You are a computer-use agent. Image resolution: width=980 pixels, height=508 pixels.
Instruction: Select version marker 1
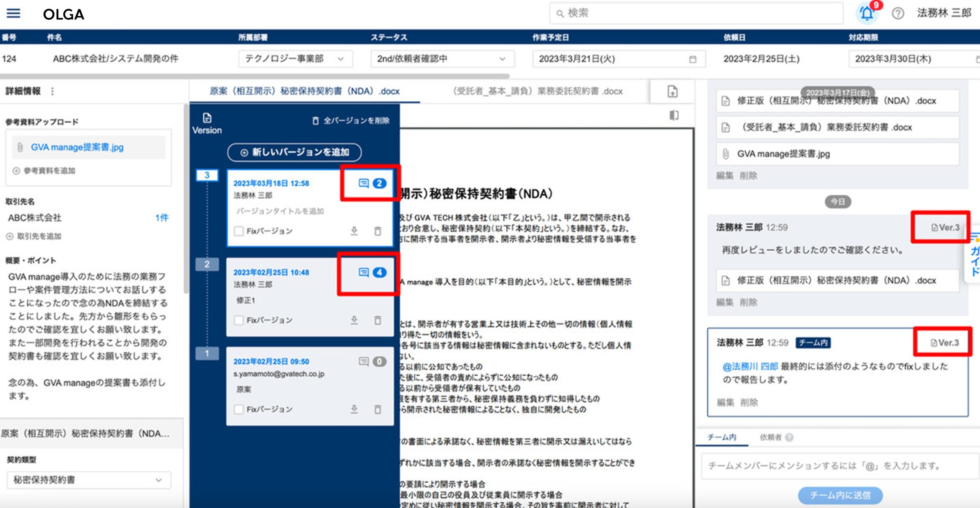pyautogui.click(x=207, y=353)
